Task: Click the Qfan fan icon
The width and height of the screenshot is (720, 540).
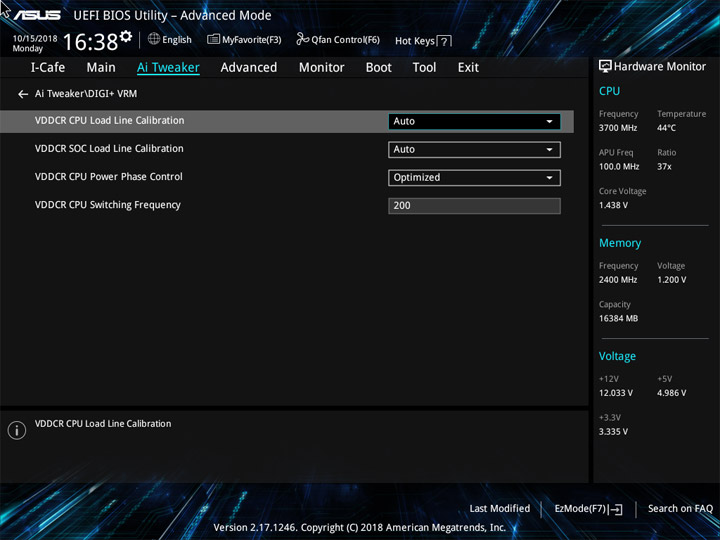Action: point(303,39)
